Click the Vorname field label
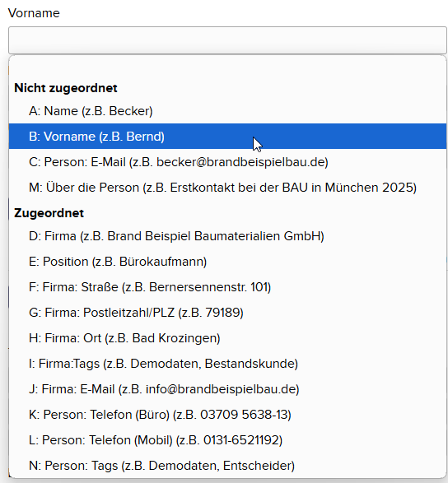This screenshot has height=483, width=448. pos(34,13)
